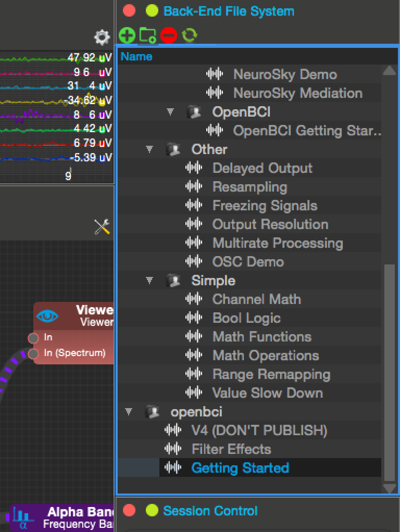Click waveform icon beside Output Resolution
The image size is (400, 532).
tap(194, 224)
